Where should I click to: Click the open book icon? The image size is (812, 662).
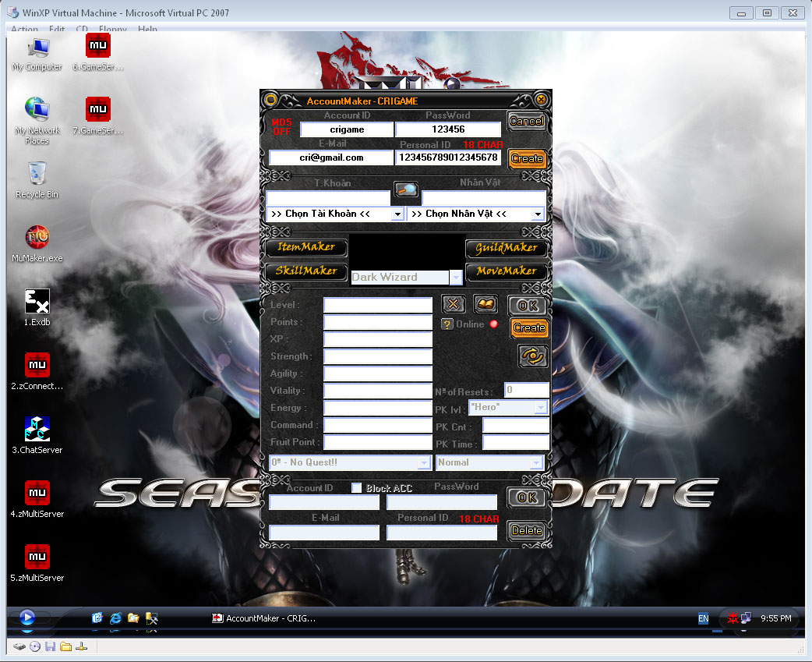(x=485, y=304)
